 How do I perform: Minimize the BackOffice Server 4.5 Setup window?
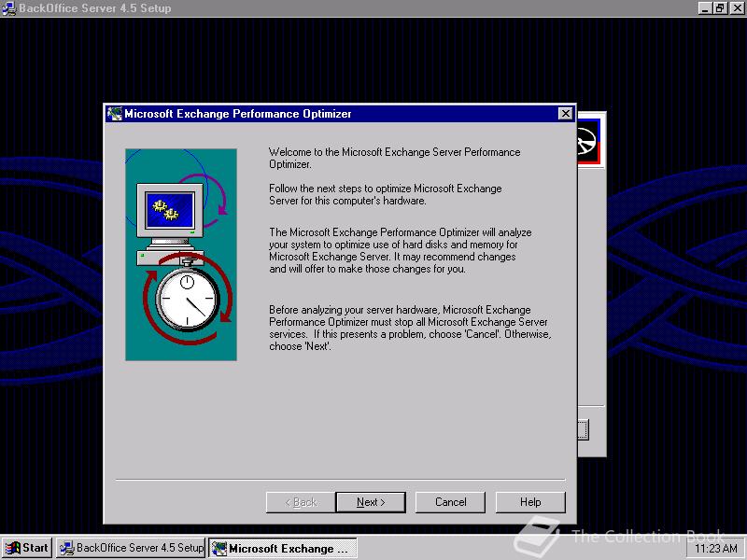705,8
